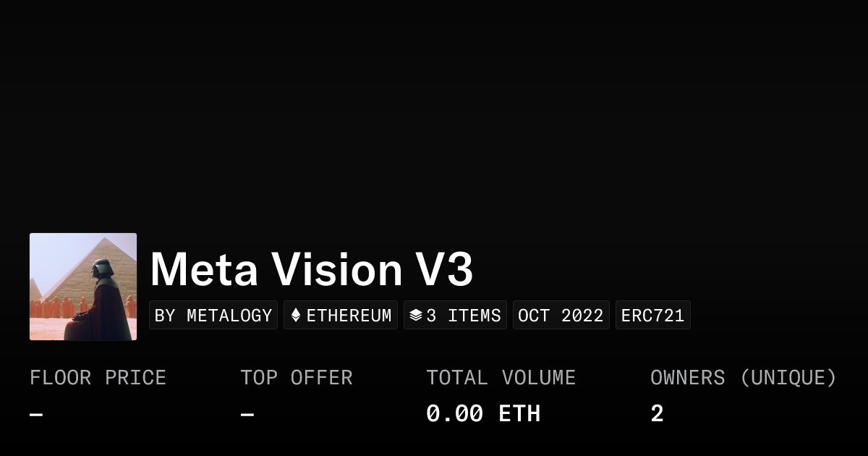Click the dash value under Floor Price
The image size is (868, 456).
point(36,415)
